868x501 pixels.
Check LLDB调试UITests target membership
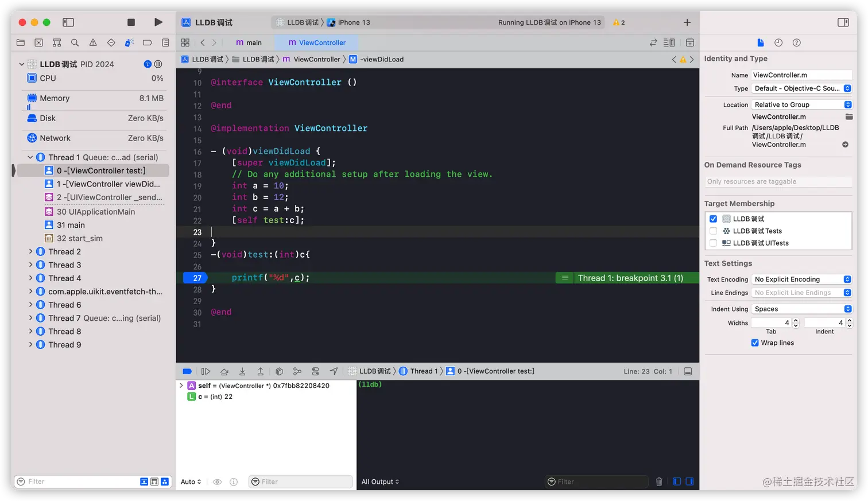[x=713, y=243]
